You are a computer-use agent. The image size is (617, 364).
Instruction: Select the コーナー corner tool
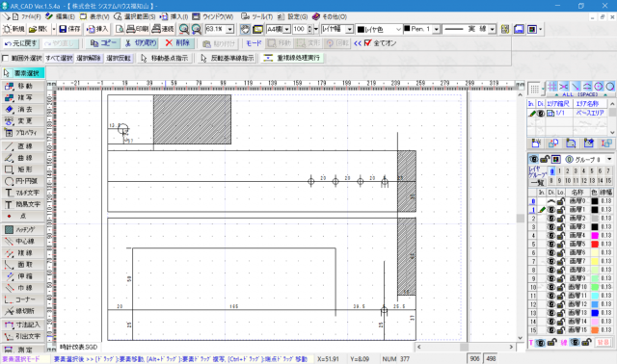pos(23,299)
